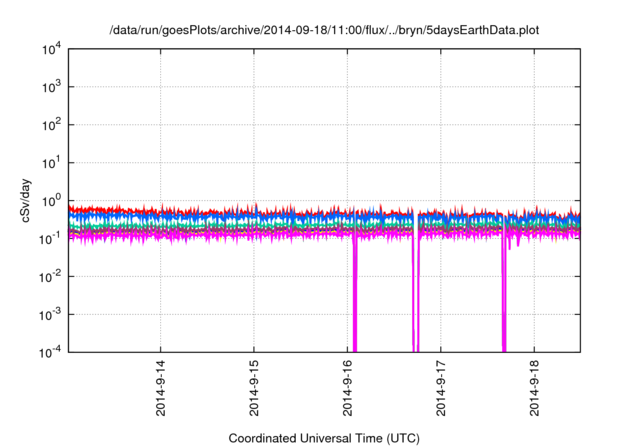Screen dimensions: 640x448
Task: Click the 10^3 y-axis tick label
Action: [x=52, y=86]
